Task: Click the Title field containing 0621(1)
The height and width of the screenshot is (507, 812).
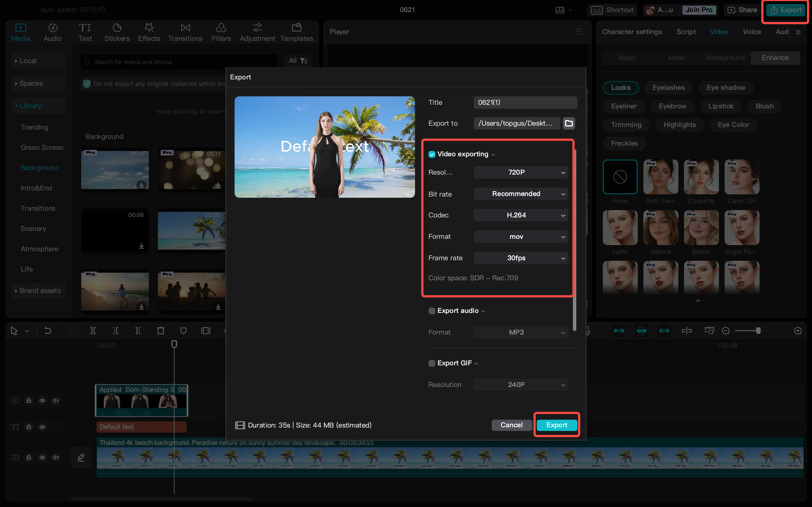Action: coord(525,103)
